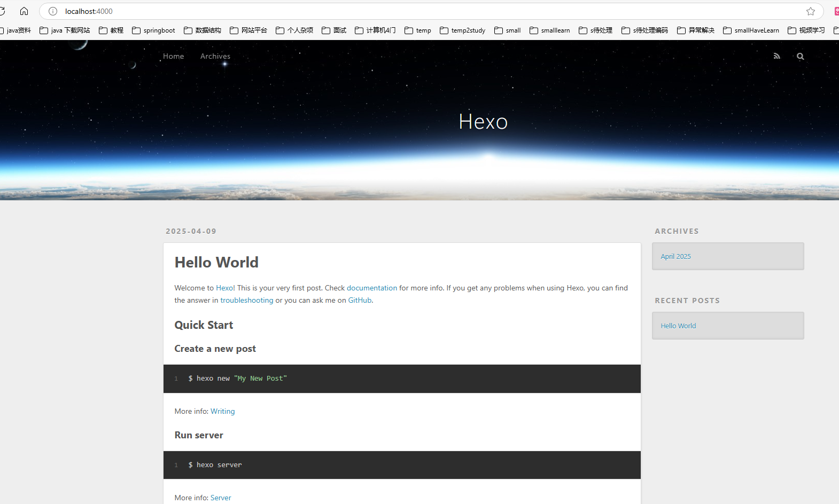Viewport: 839px width, 504px height.
Task: Click the Quick Start heading
Action: (x=204, y=325)
